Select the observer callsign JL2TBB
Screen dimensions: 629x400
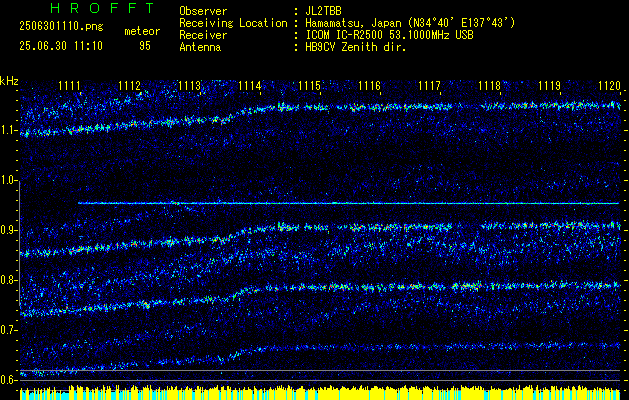323,11
